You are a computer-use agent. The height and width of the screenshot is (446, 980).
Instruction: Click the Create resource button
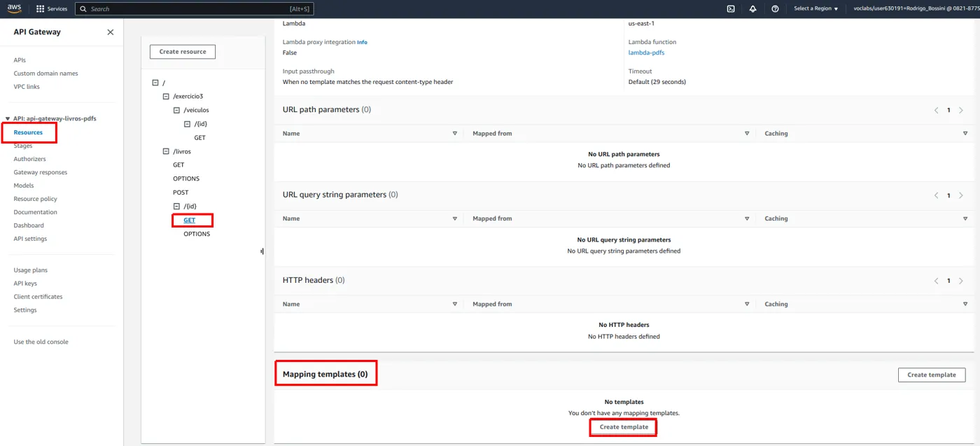183,52
